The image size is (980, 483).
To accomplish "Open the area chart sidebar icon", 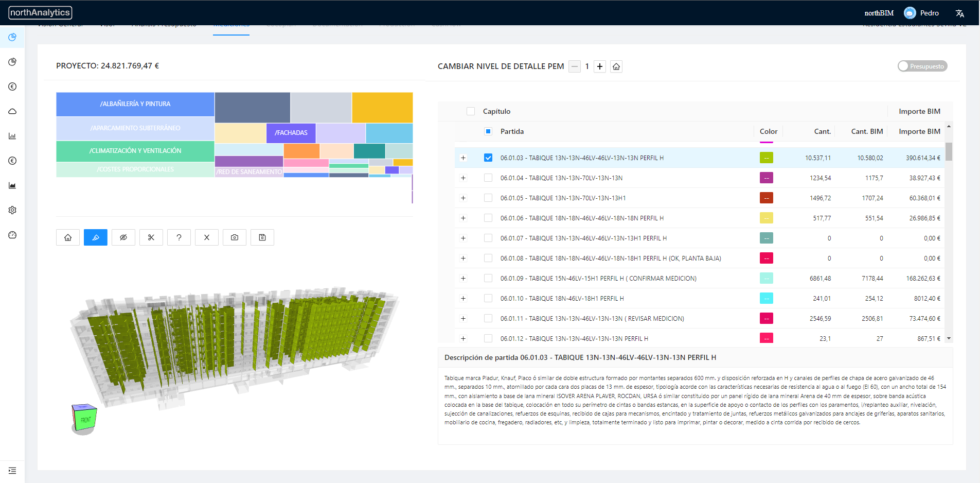I will tap(12, 185).
